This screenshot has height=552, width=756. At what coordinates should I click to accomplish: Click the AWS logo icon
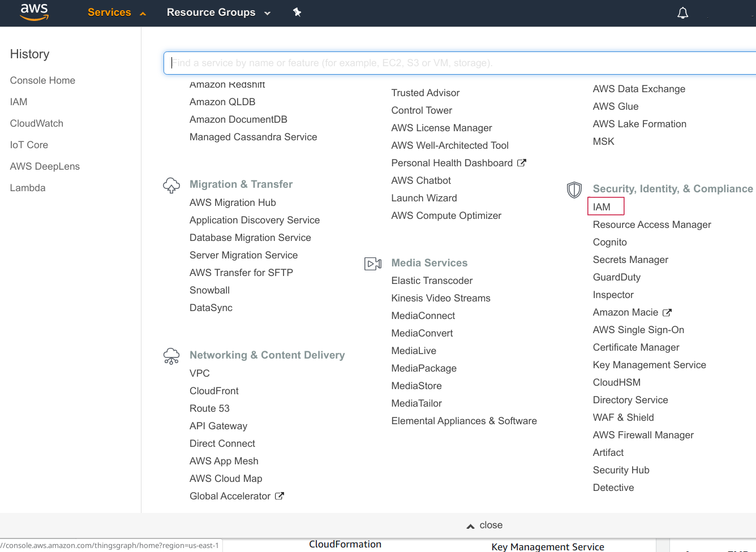point(35,12)
